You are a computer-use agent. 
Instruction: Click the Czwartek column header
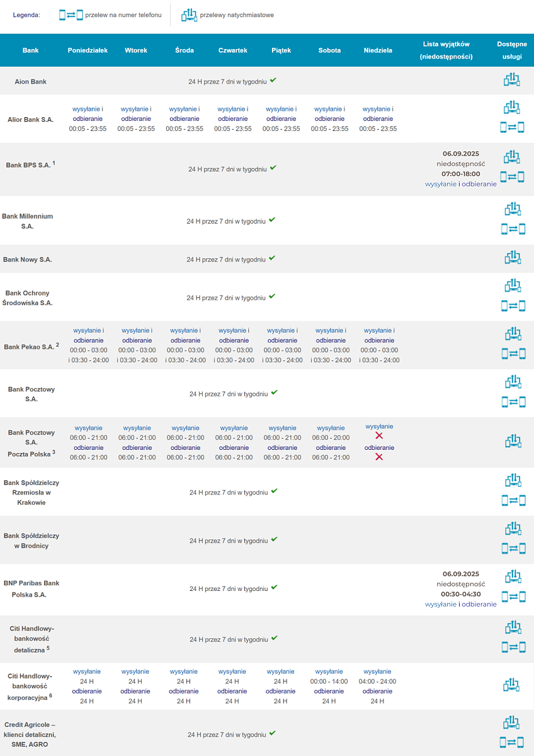click(x=233, y=50)
